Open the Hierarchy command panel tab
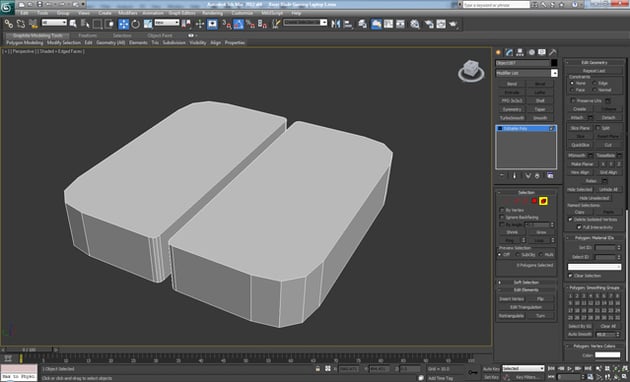Screen dimensions: 630x382 tap(520, 52)
